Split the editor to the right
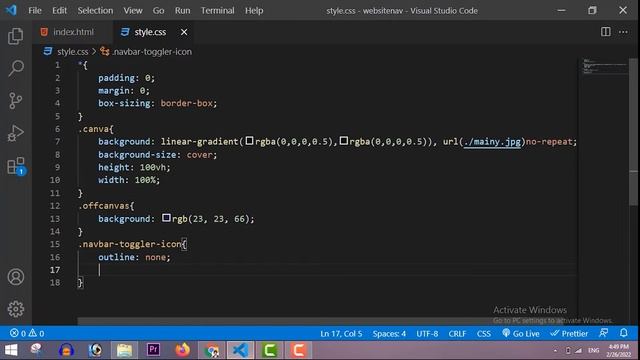Image resolution: width=640 pixels, height=360 pixels. (x=606, y=32)
